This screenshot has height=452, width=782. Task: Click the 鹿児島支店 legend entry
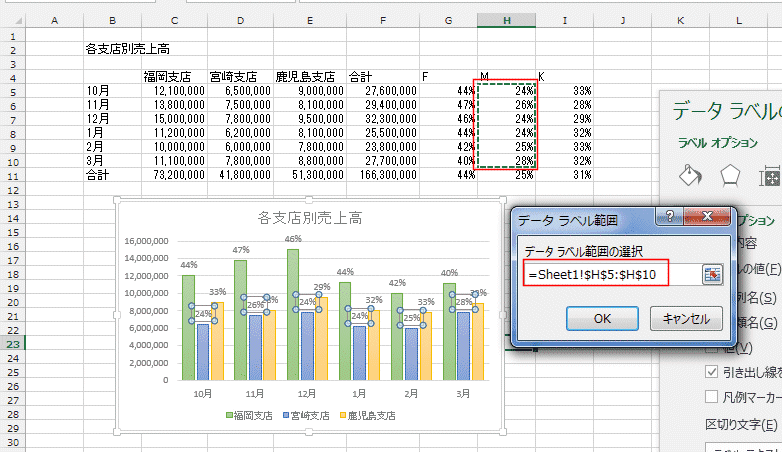(x=369, y=415)
